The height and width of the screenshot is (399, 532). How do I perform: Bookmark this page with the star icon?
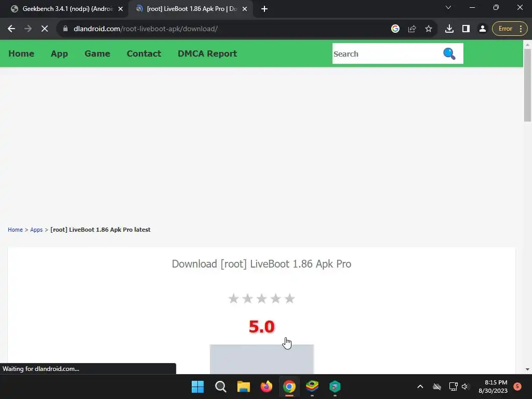[x=429, y=29]
